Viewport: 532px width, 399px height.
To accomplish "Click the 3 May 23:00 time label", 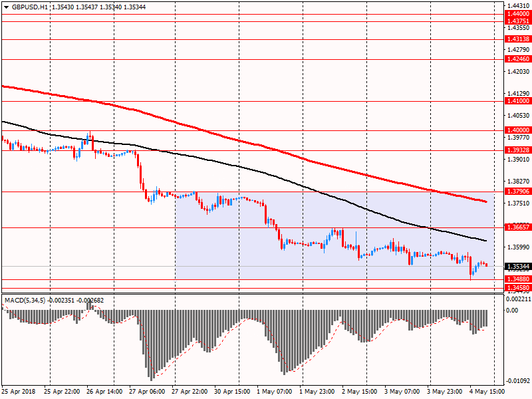I will [x=444, y=392].
